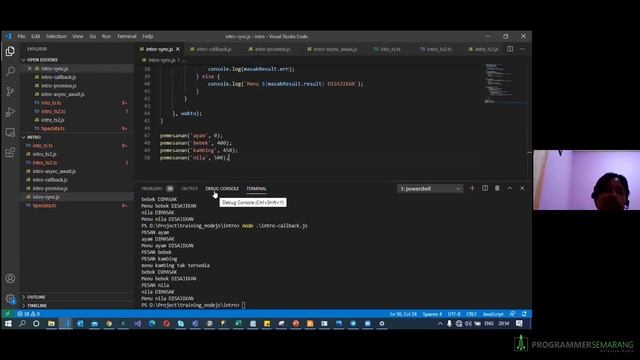This screenshot has height=360, width=640.
Task: Open the Windows Start menu
Action: pos(8,324)
